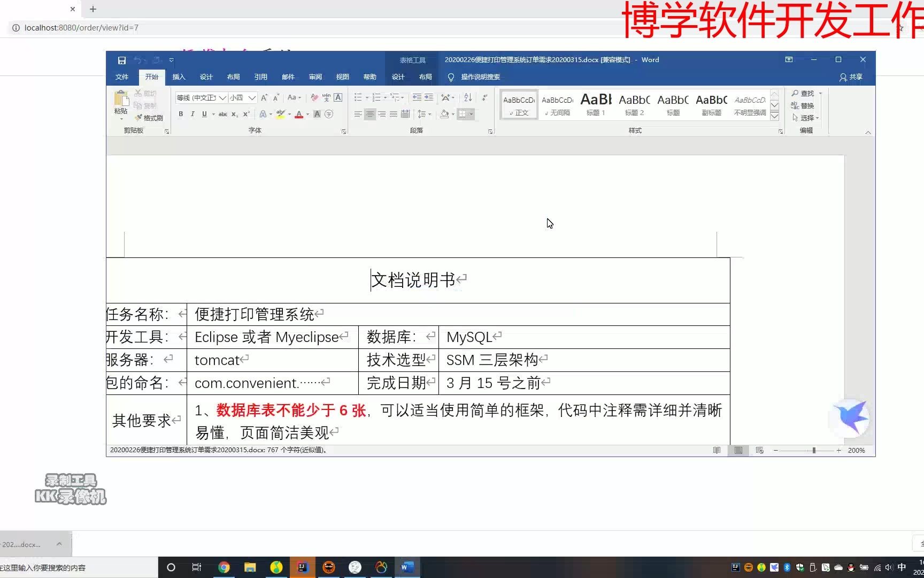Image resolution: width=924 pixels, height=578 pixels.
Task: Switch to the Help (帮助) ribbon tab
Action: (x=369, y=77)
